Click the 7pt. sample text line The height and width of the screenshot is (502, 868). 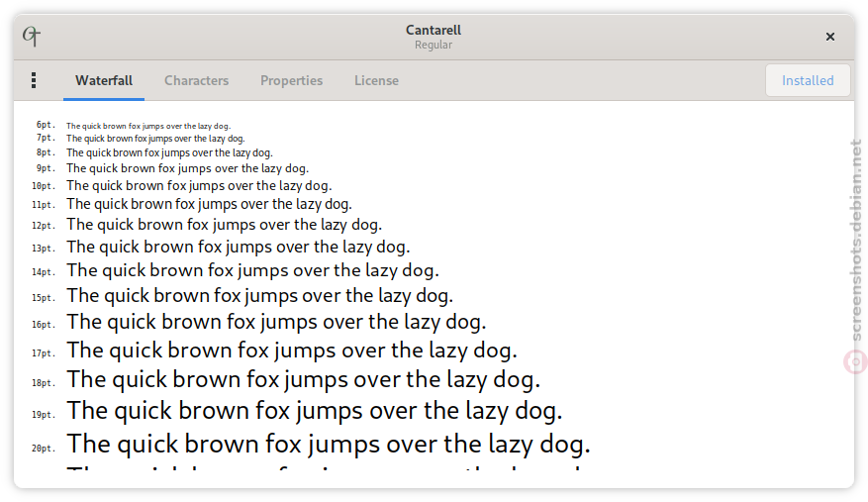click(155, 139)
